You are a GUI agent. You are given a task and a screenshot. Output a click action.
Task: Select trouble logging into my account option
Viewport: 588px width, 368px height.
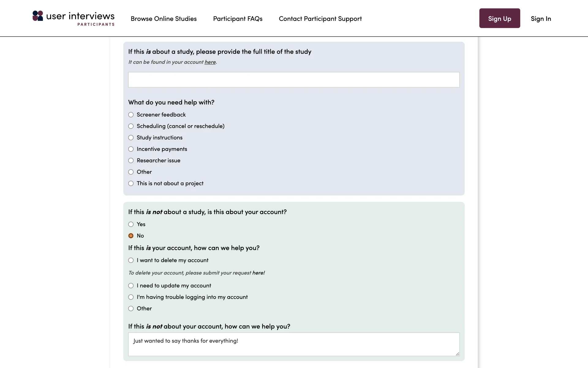tap(131, 297)
